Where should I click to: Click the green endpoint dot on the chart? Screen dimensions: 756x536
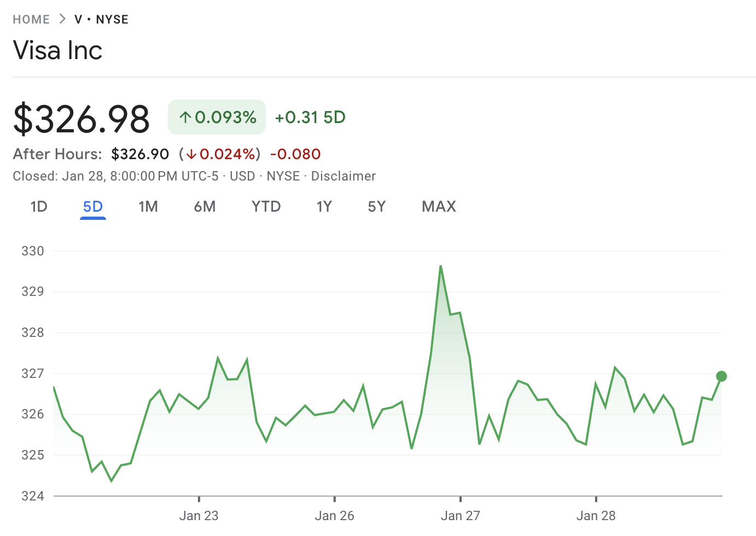coord(722,376)
